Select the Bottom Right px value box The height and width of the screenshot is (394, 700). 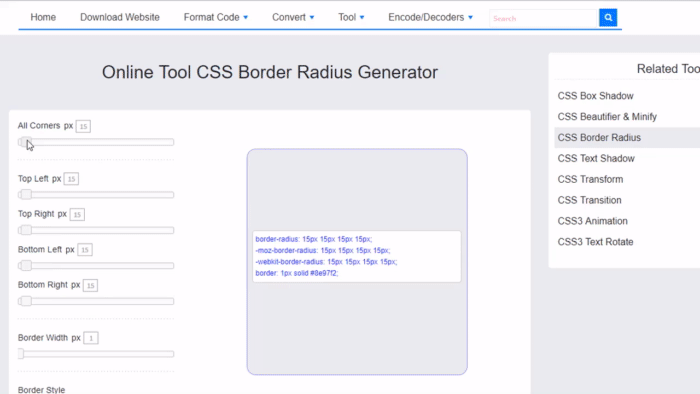pyautogui.click(x=90, y=286)
